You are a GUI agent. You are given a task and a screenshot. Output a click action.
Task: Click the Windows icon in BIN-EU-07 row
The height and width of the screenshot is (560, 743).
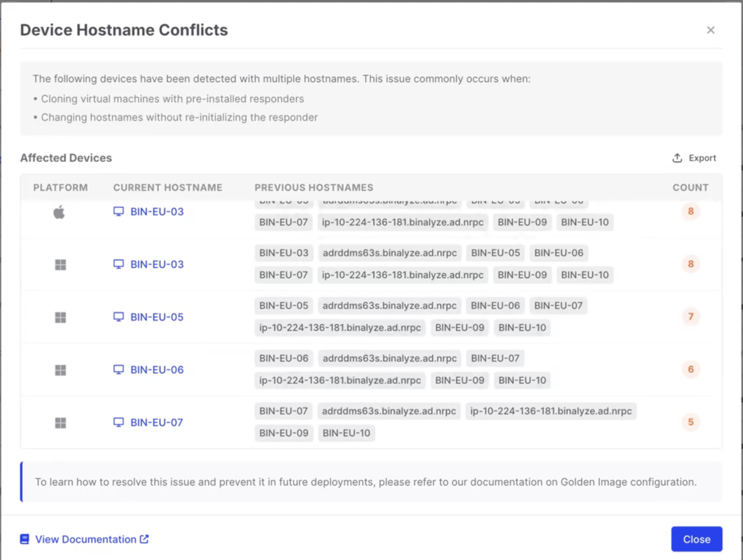[61, 423]
